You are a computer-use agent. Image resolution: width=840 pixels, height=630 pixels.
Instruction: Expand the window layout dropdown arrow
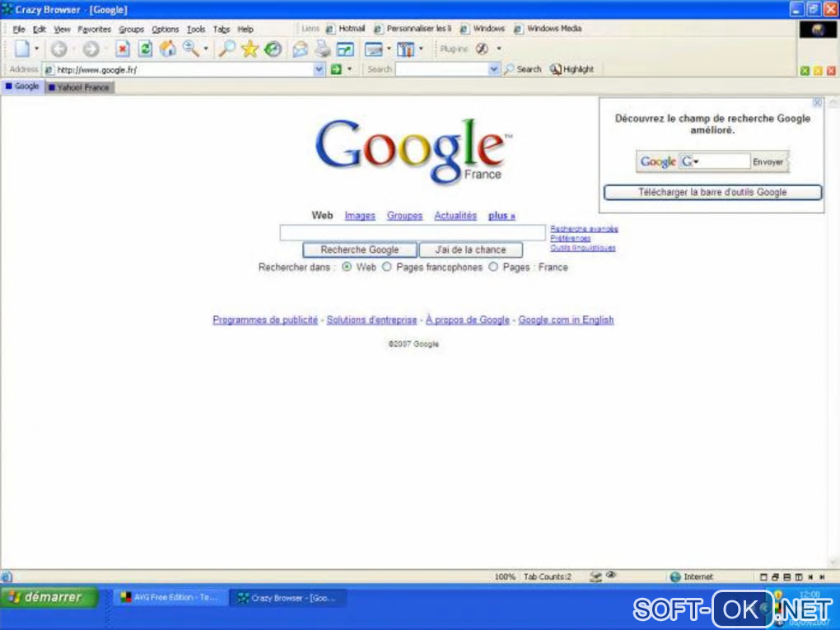389,49
